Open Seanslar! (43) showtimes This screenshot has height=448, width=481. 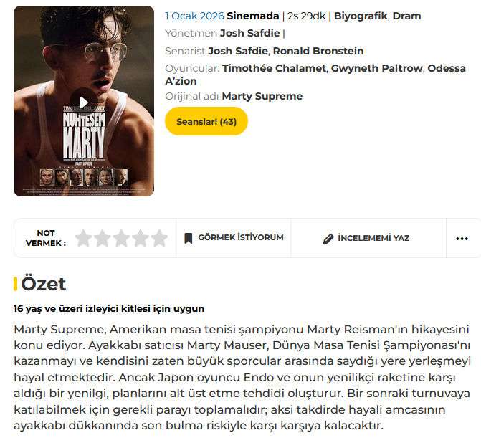(x=206, y=121)
